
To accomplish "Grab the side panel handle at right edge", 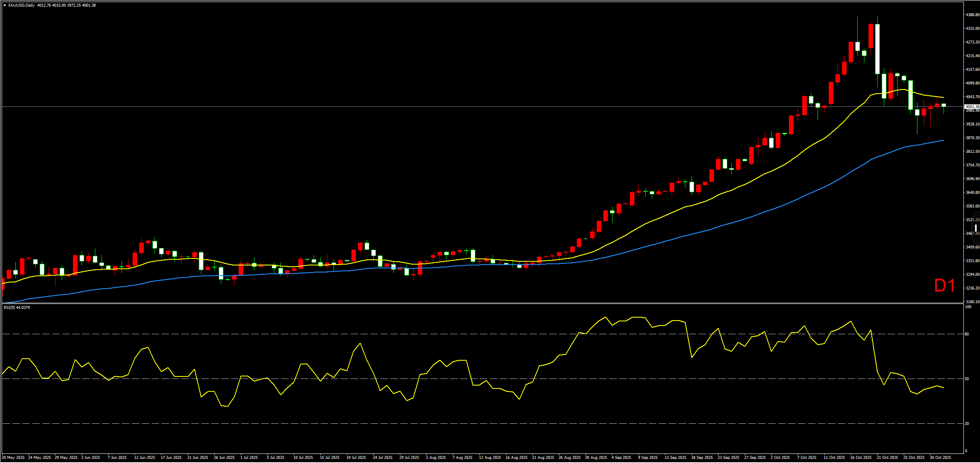I will click(x=976, y=228).
